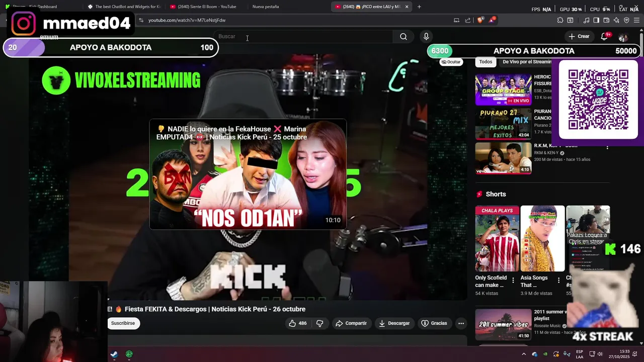Open the Asia Songs short
The height and width of the screenshot is (362, 644).
pos(542,238)
